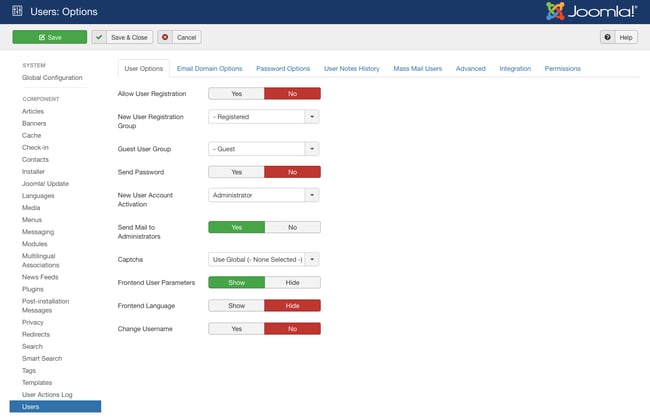Open the Password Options tab
The image size is (650, 419).
[x=283, y=68]
